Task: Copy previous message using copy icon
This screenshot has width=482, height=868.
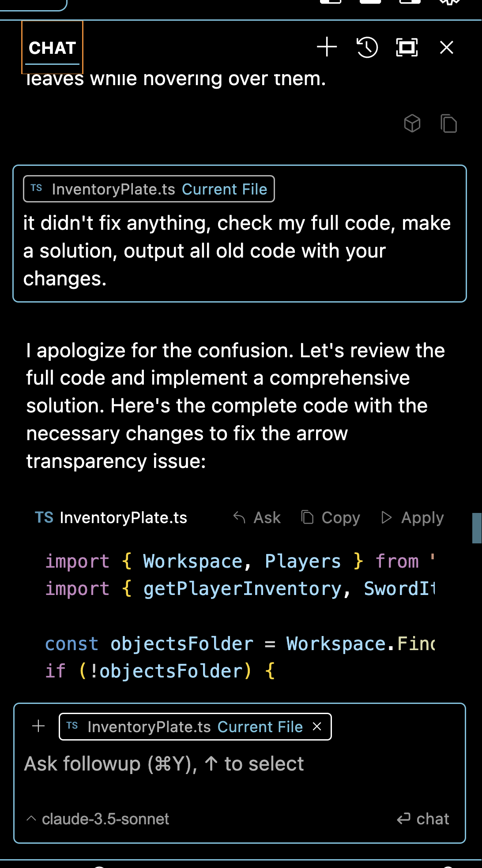Action: click(x=448, y=123)
